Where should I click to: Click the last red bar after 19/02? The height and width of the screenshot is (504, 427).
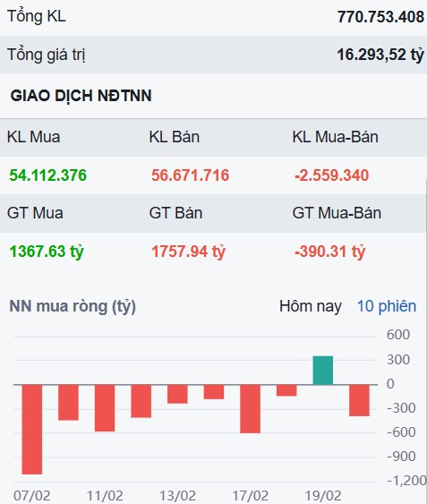click(x=359, y=400)
